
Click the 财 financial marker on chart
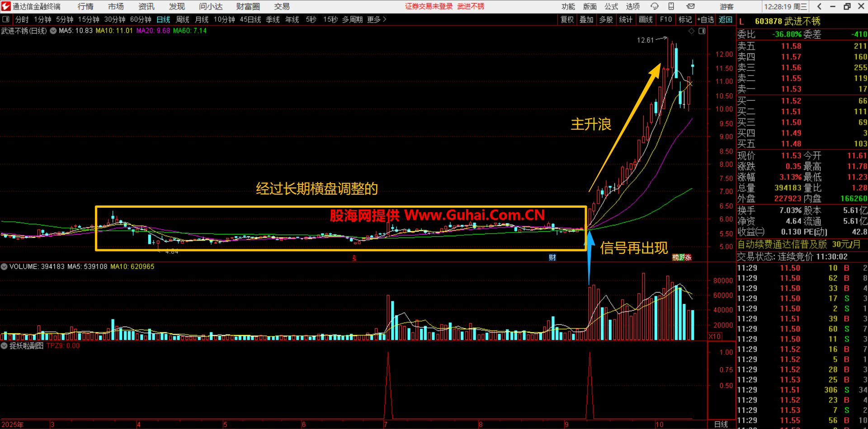click(x=552, y=257)
